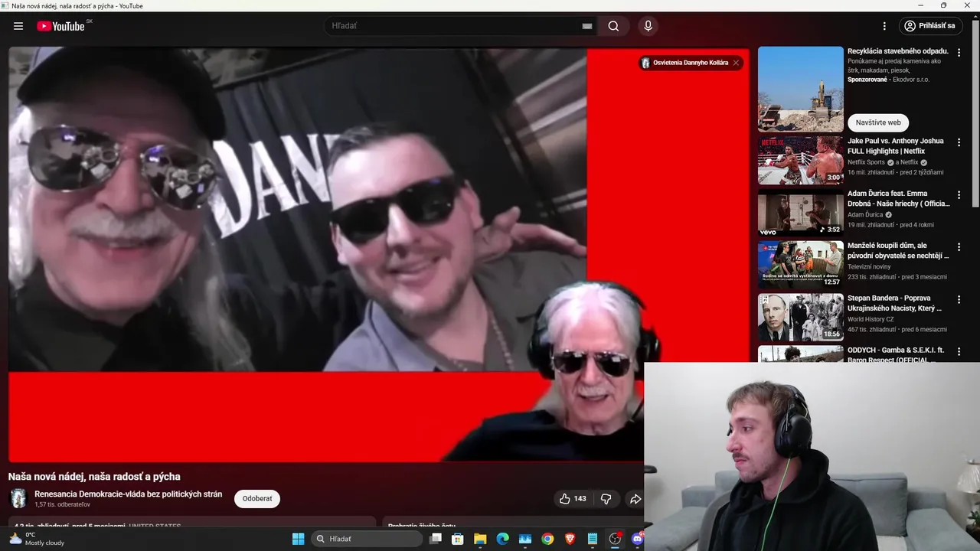Click World History CZ channel name
The image size is (980, 551).
click(x=871, y=319)
